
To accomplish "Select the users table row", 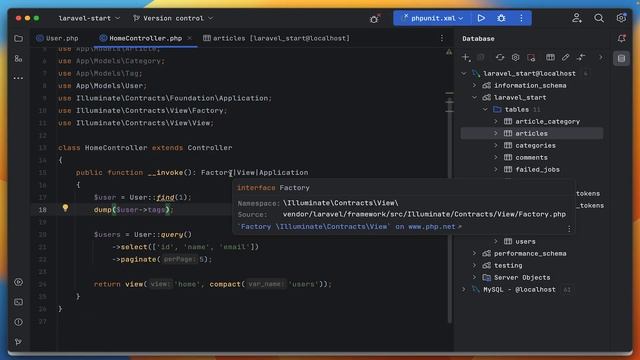I will coord(532,242).
